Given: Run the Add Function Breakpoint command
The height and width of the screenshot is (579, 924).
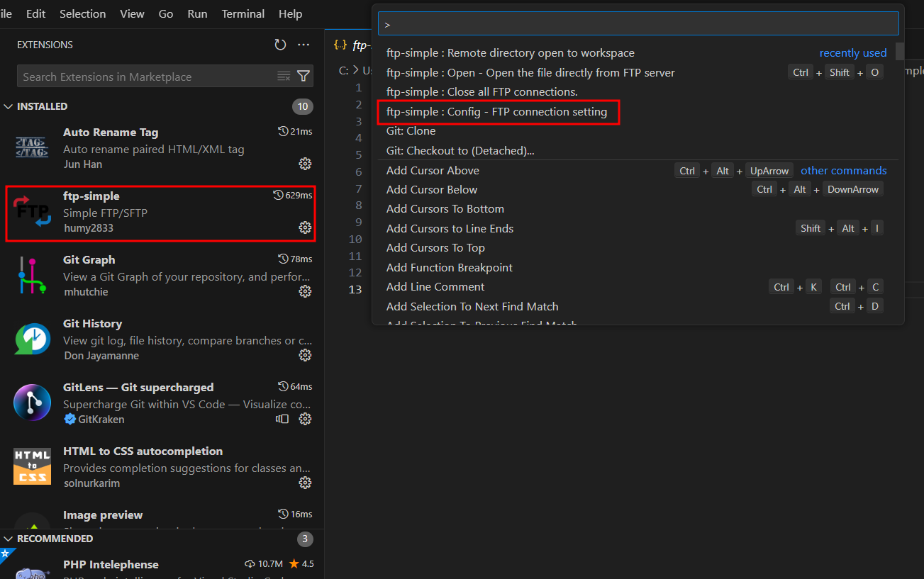Looking at the screenshot, I should click(638, 267).
